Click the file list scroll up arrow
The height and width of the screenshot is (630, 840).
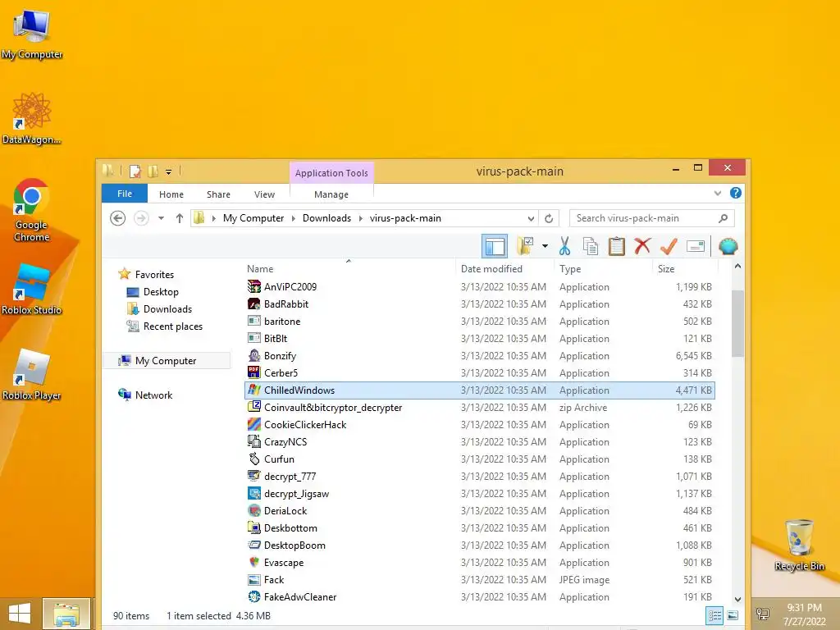737,267
